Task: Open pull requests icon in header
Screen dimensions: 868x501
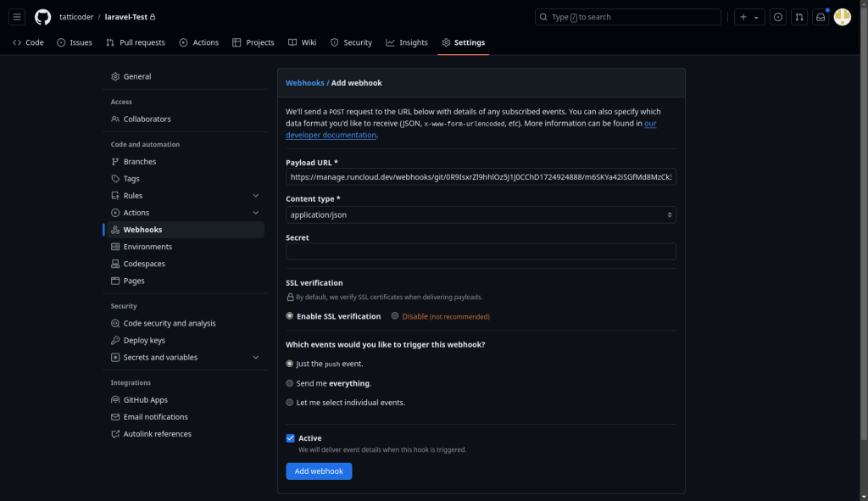Action: pos(798,17)
